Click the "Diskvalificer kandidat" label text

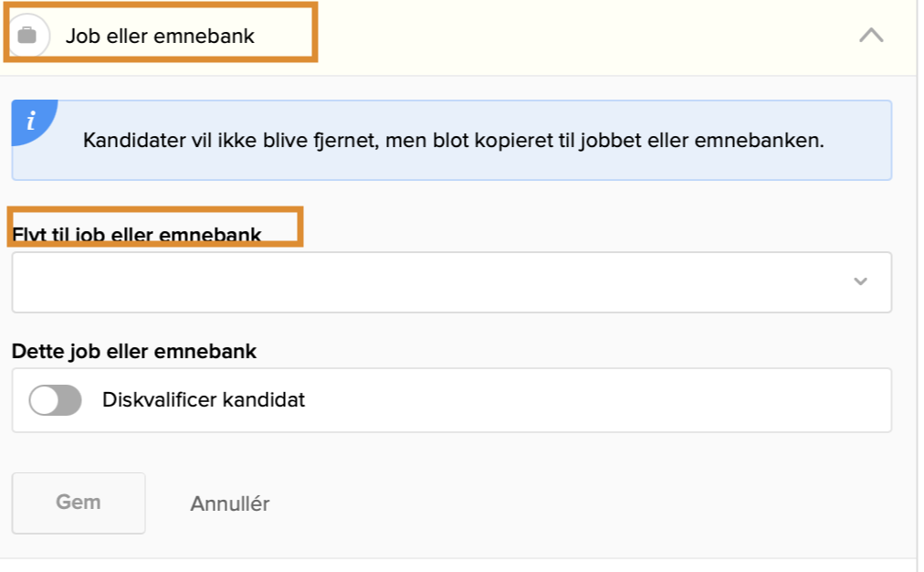[204, 400]
